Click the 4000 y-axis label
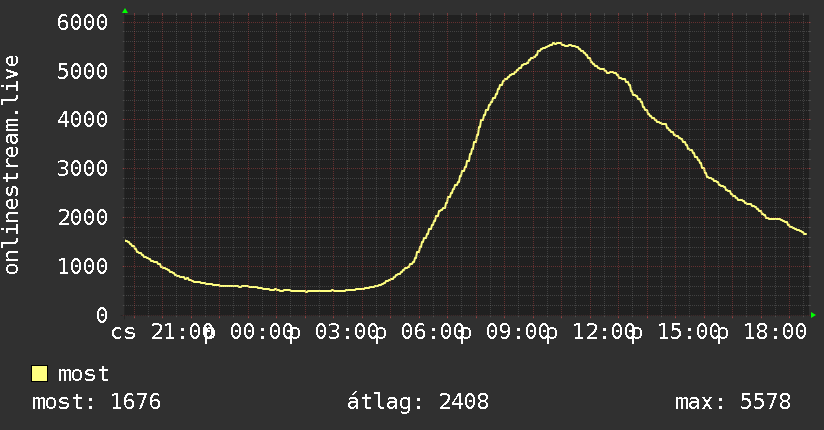The width and height of the screenshot is (824, 430). [83, 120]
